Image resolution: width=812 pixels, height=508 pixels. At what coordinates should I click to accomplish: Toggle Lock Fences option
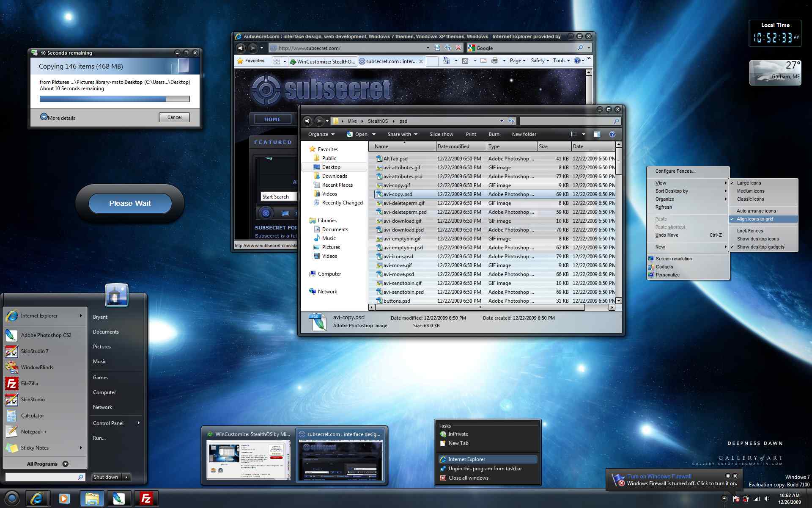(763, 231)
